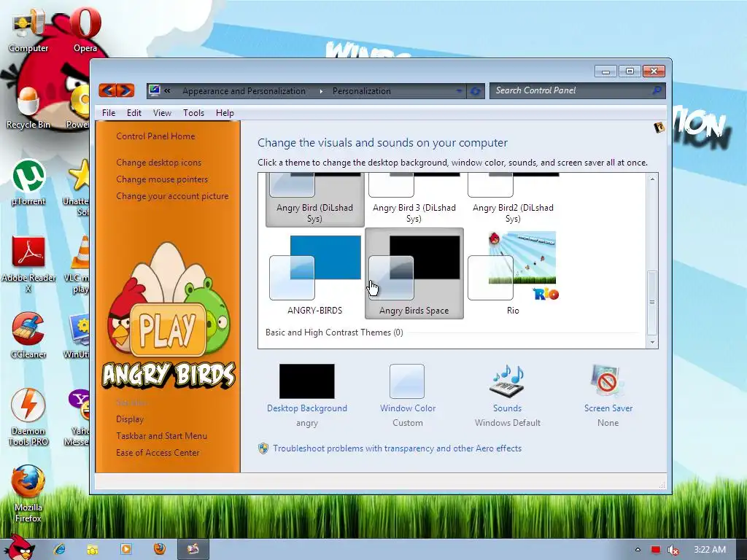Viewport: 747px width, 560px height.
Task: Click the Desktop Background black swatch
Action: (307, 381)
